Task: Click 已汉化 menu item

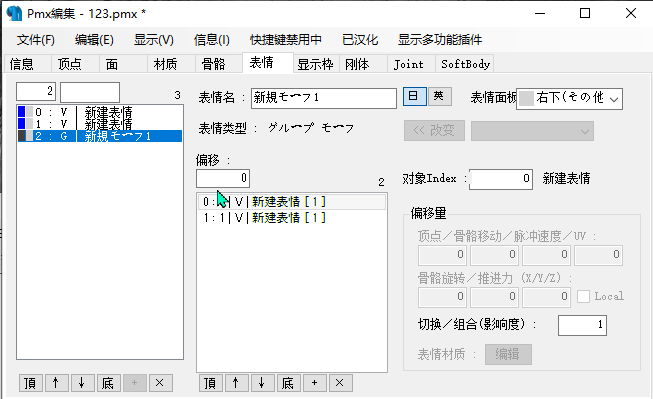Action: pyautogui.click(x=360, y=40)
